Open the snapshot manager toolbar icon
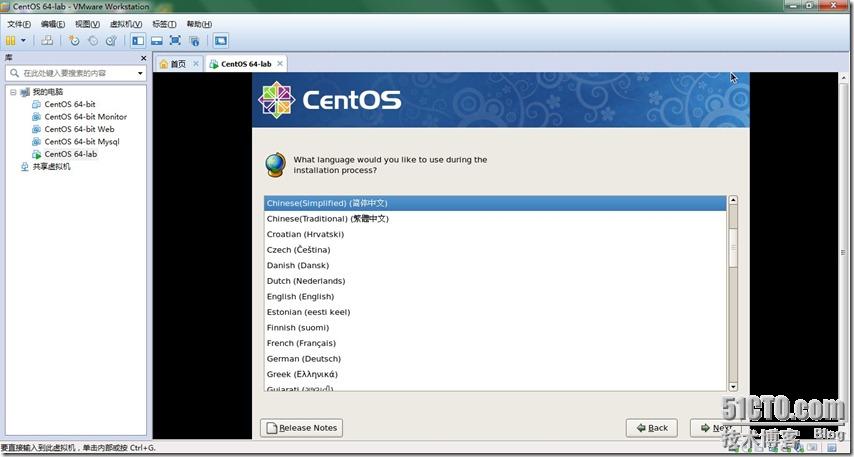Image resolution: width=854 pixels, height=457 pixels. [111, 40]
